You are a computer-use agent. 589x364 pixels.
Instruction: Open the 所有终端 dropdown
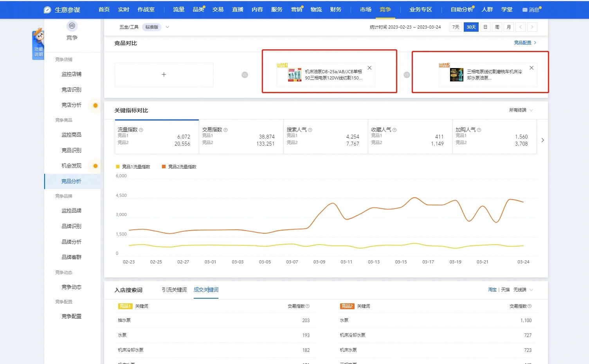click(x=521, y=110)
